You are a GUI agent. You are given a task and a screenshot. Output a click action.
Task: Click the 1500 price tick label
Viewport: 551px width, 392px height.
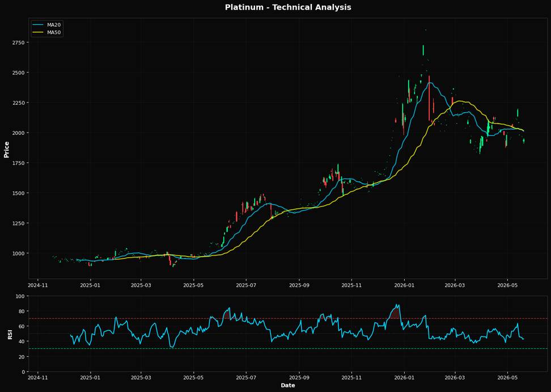point(18,193)
